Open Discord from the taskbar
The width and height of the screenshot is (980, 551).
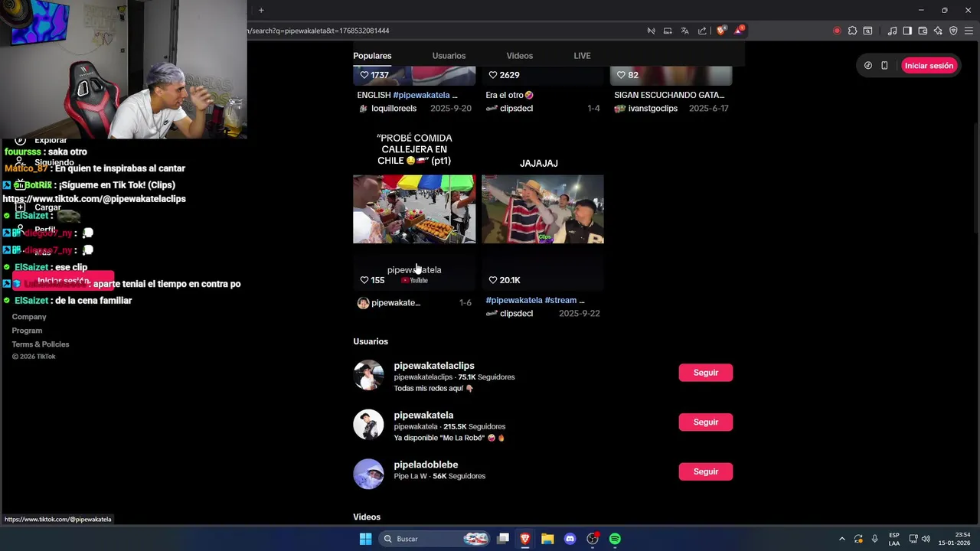(x=570, y=539)
